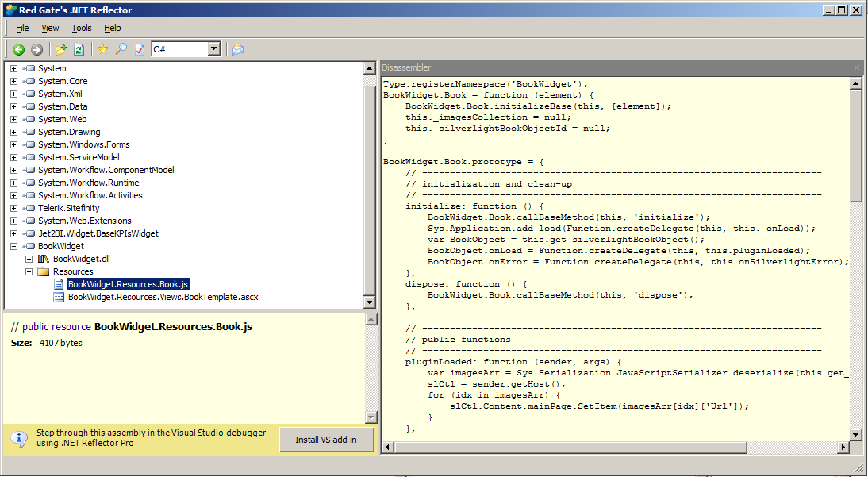Expand the System.Data node
This screenshot has width=868, height=477.
pos(13,106)
